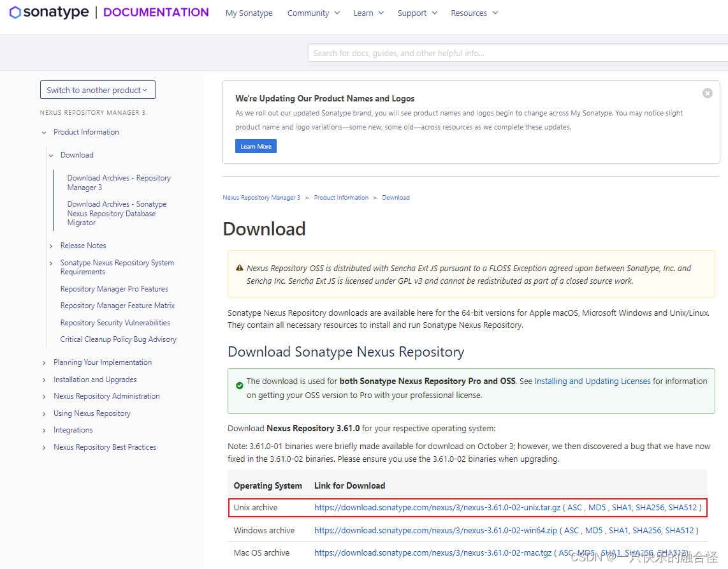This screenshot has height=569, width=728.
Task: Open Installation and Upgrades section
Action: 95,380
